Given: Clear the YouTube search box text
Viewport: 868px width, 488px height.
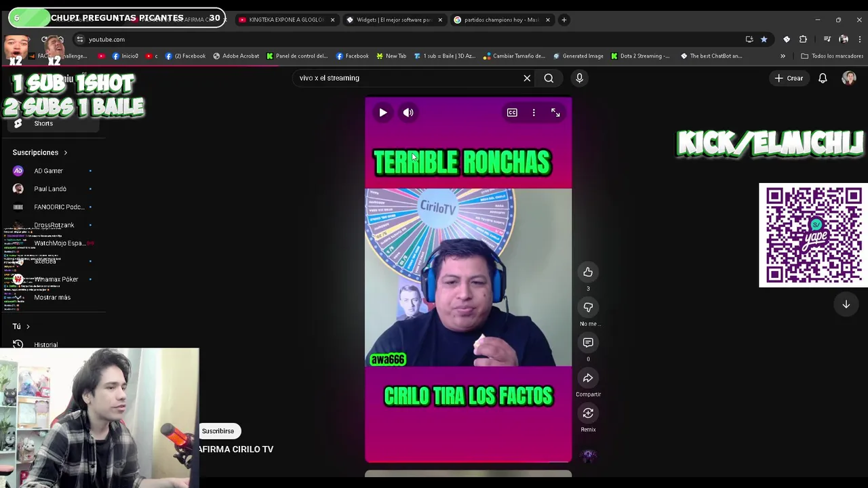Looking at the screenshot, I should [527, 78].
